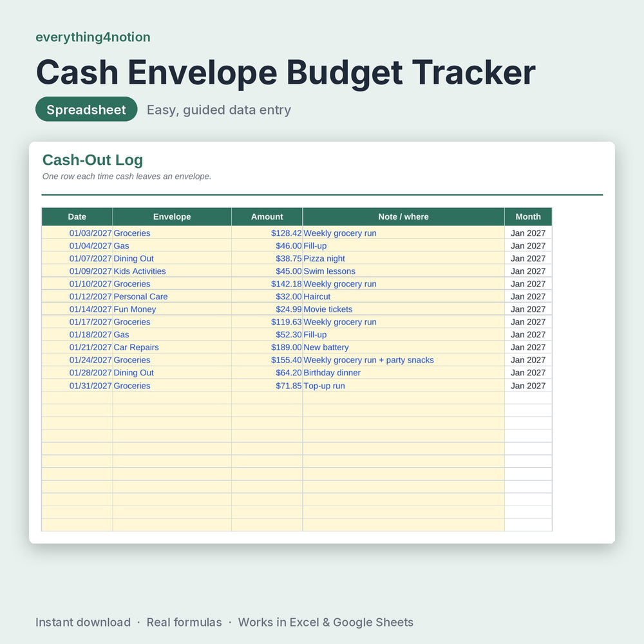Click the date cell 01/24/2027
Image resolution: width=644 pixels, height=644 pixels.
pyautogui.click(x=77, y=360)
